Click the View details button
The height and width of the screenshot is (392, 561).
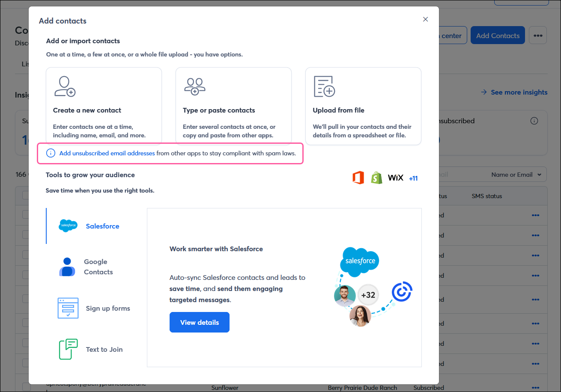point(200,322)
